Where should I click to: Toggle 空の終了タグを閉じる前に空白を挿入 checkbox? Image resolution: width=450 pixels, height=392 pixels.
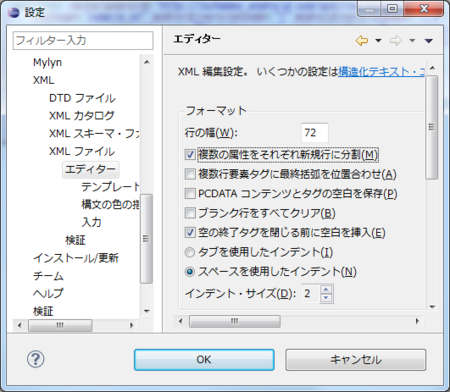(190, 232)
